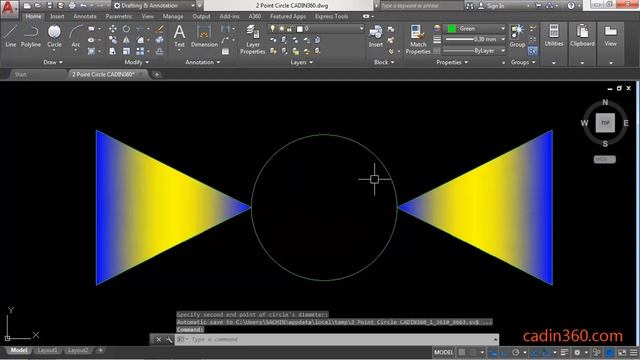640x360 pixels.
Task: Click the command line input field
Action: (x=337, y=340)
